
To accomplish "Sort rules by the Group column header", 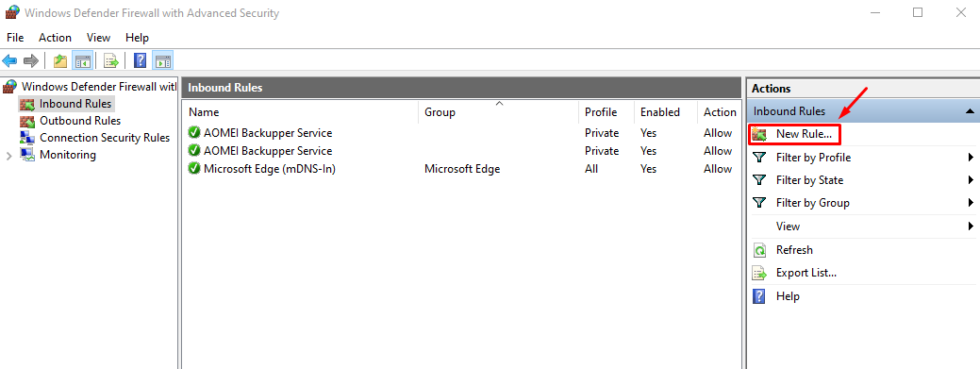I will (x=498, y=112).
